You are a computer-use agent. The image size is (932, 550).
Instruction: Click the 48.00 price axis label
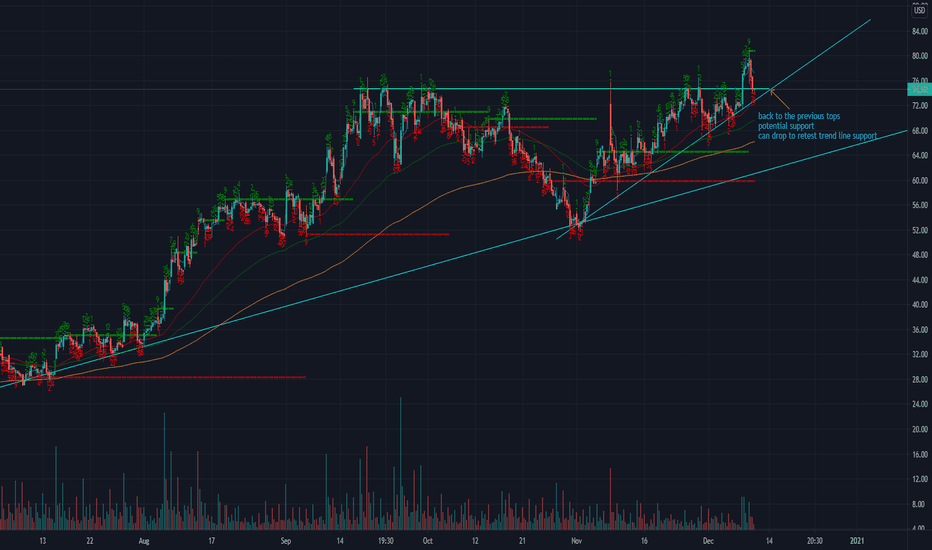(919, 254)
